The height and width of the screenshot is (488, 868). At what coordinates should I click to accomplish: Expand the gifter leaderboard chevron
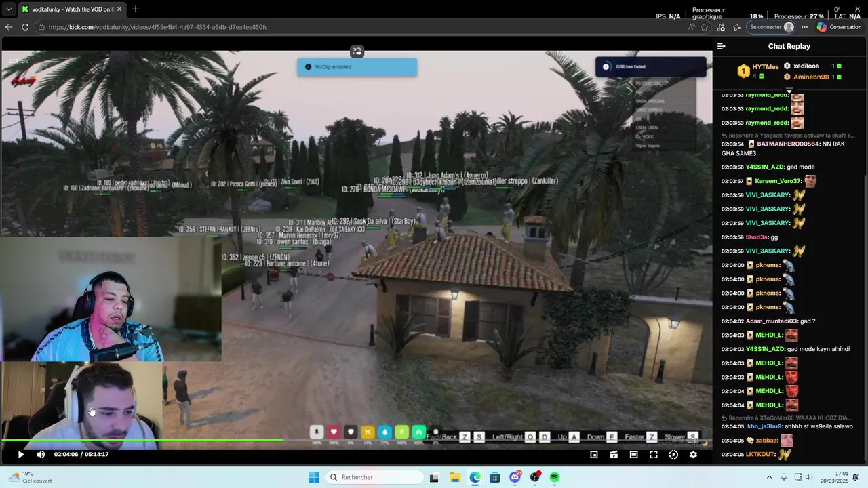point(789,89)
